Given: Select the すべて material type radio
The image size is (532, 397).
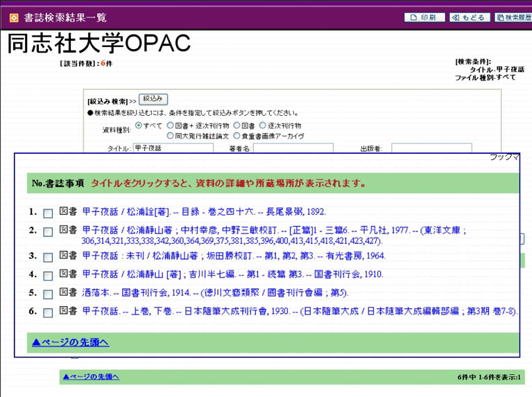Looking at the screenshot, I should (x=139, y=125).
